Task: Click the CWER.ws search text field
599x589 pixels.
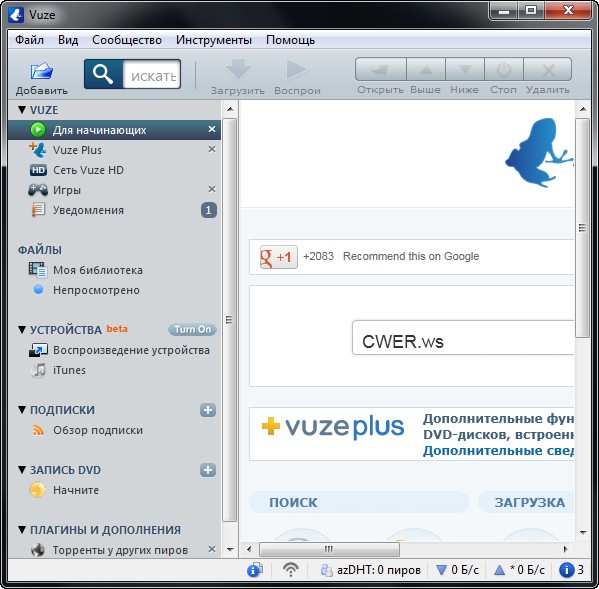Action: pyautogui.click(x=463, y=338)
